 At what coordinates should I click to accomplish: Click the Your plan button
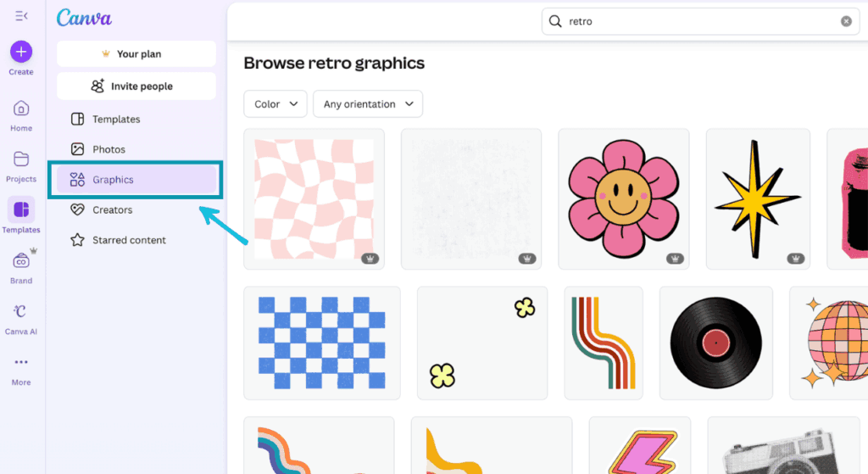[136, 53]
